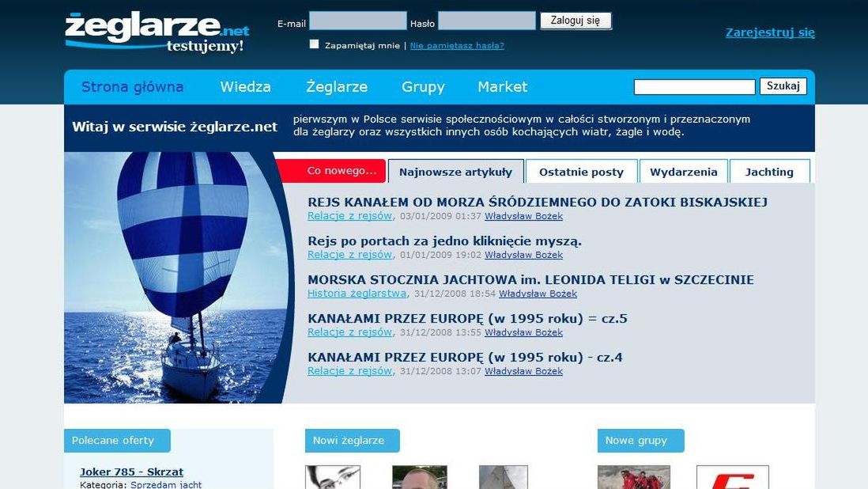
Task: Open the first avatar under Nowi żeglarze
Action: [332, 476]
